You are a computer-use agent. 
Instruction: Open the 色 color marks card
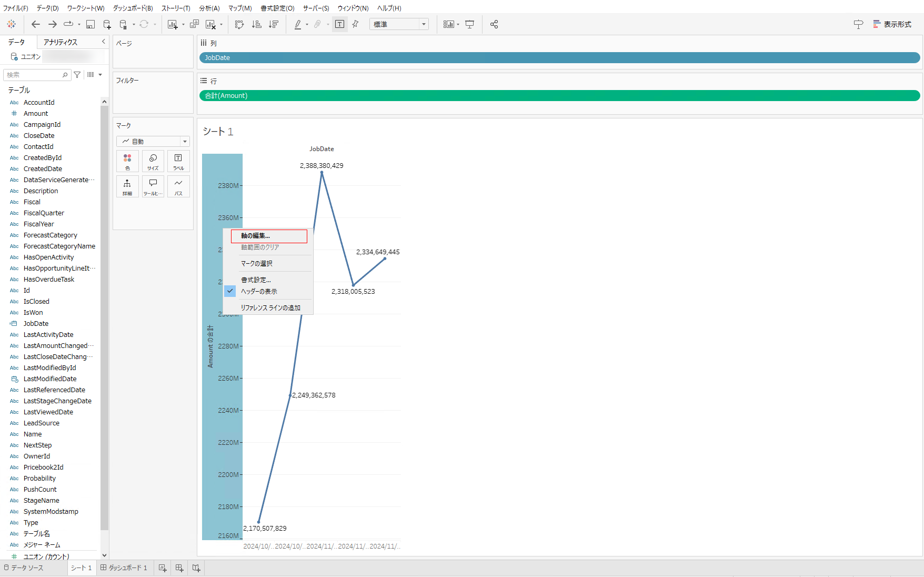(x=127, y=161)
